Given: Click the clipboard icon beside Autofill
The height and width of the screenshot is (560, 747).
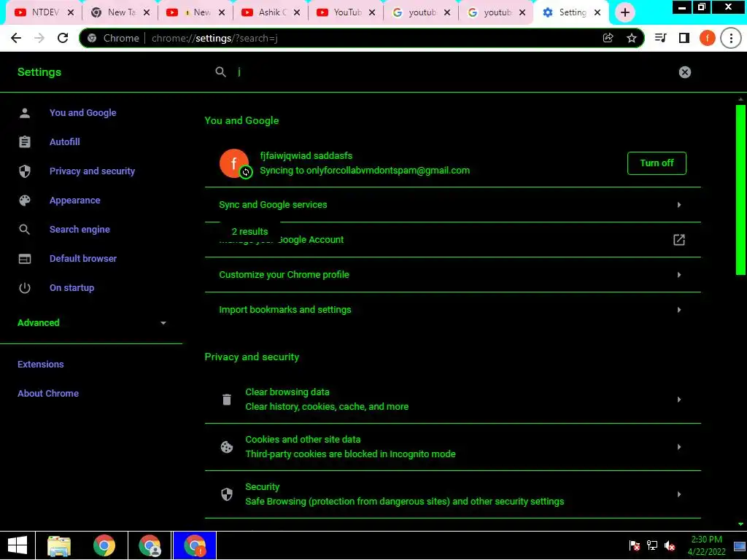Looking at the screenshot, I should coord(24,142).
